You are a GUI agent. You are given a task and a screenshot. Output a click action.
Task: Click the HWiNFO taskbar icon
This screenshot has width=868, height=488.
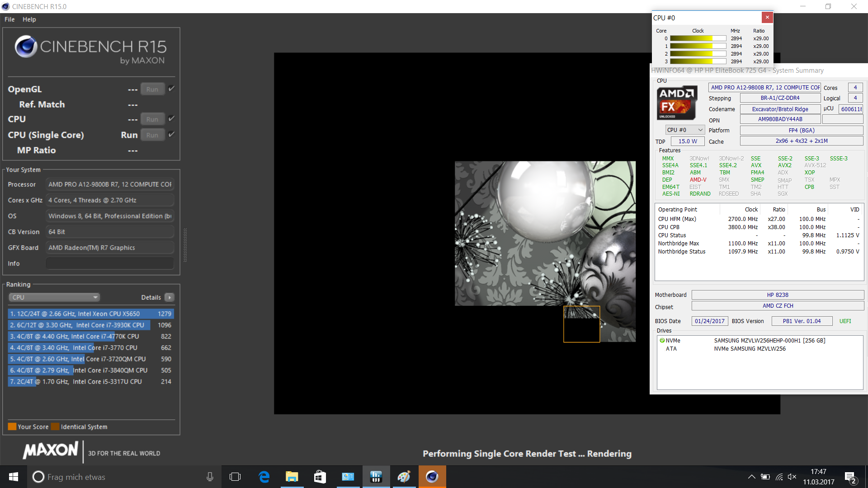click(x=376, y=477)
